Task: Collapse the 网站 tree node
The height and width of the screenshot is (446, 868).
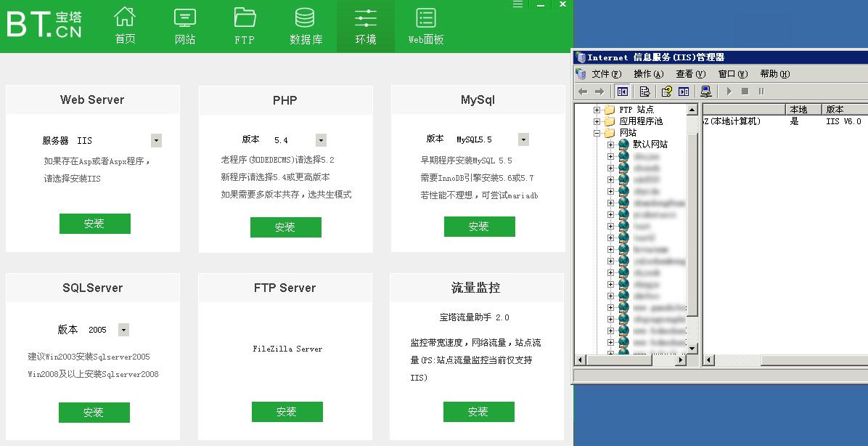Action: coord(597,133)
